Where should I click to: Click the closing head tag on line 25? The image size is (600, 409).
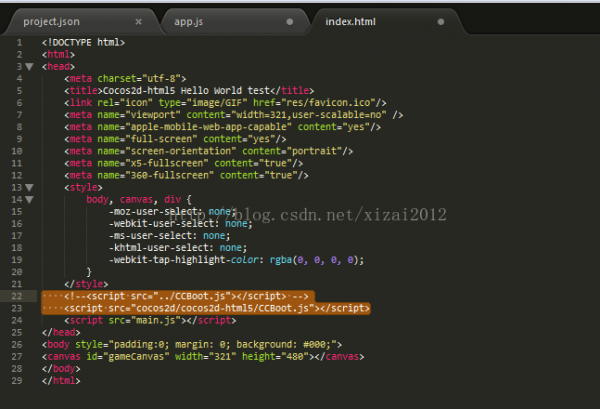61,332
